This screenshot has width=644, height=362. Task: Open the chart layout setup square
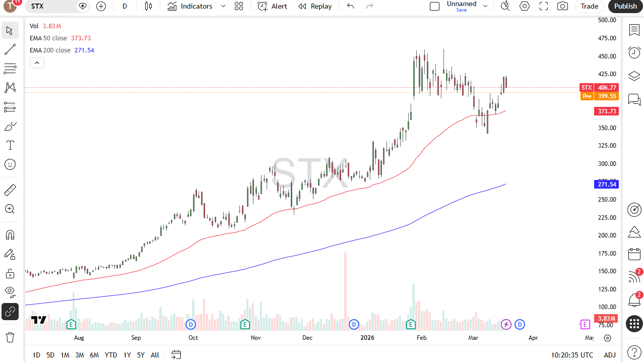click(434, 6)
